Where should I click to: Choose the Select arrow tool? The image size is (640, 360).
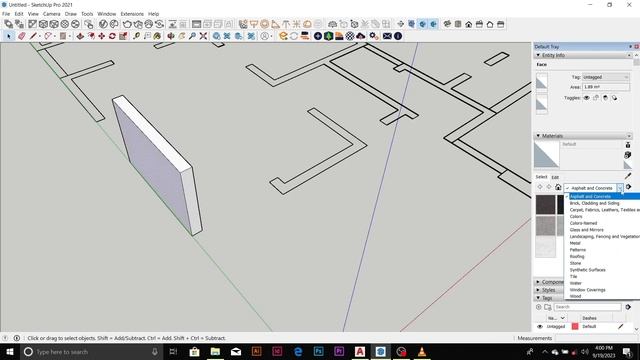point(9,36)
